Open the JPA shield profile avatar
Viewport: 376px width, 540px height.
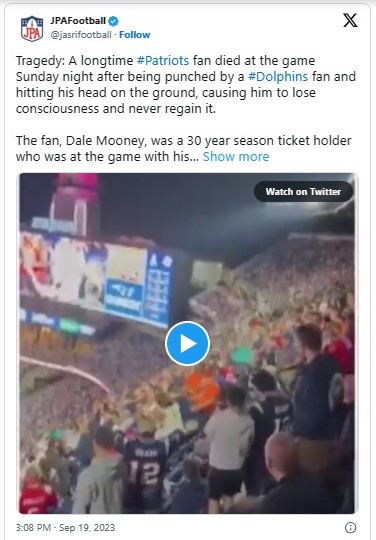32,29
